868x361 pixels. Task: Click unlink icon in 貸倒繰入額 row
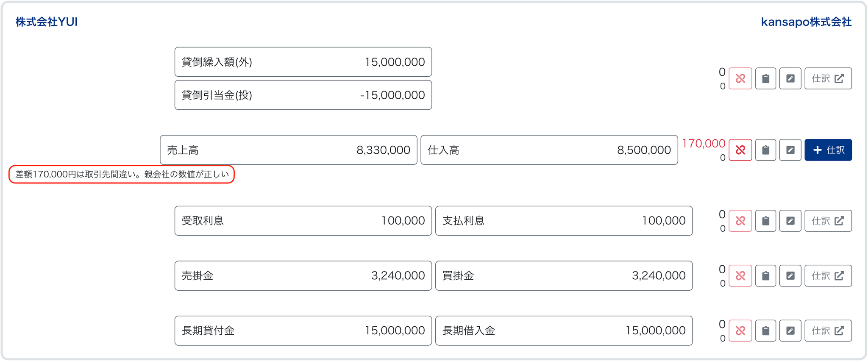[740, 78]
